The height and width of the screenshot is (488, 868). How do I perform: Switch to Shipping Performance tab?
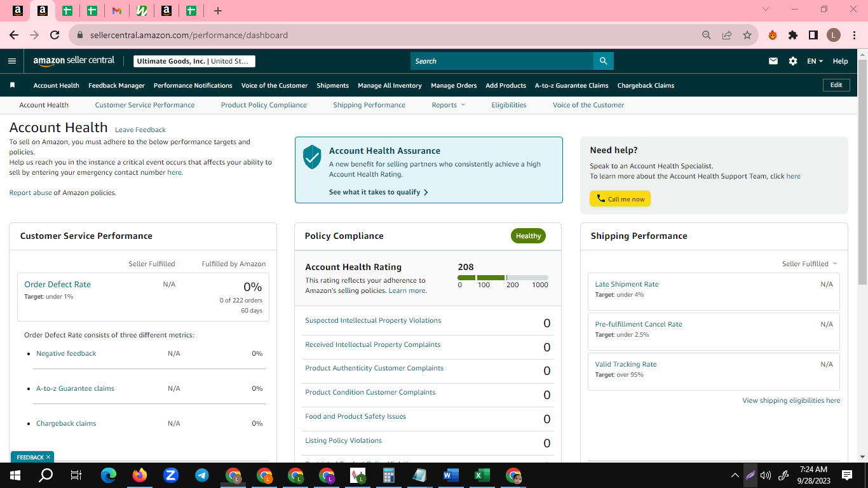tap(369, 105)
